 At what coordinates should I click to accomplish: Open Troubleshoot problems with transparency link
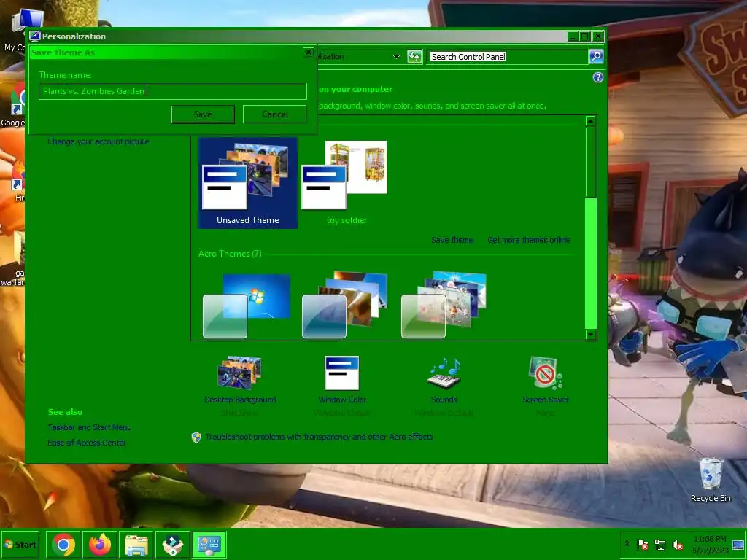(x=320, y=437)
